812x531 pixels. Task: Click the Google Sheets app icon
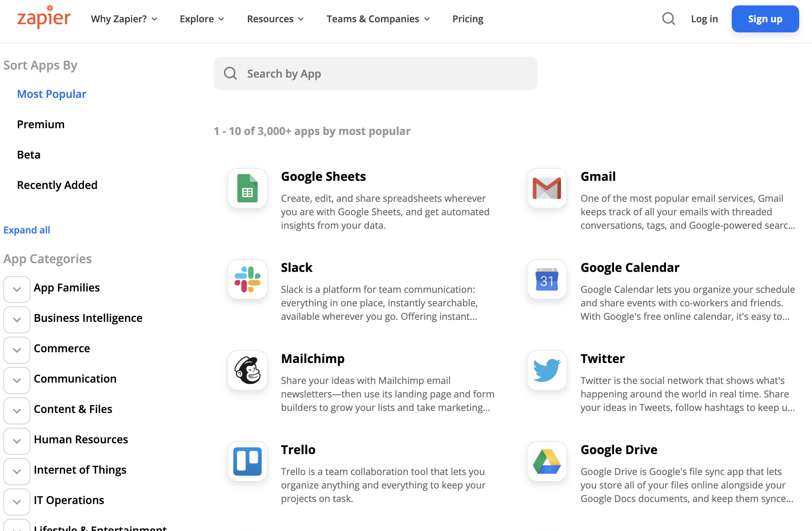click(248, 188)
